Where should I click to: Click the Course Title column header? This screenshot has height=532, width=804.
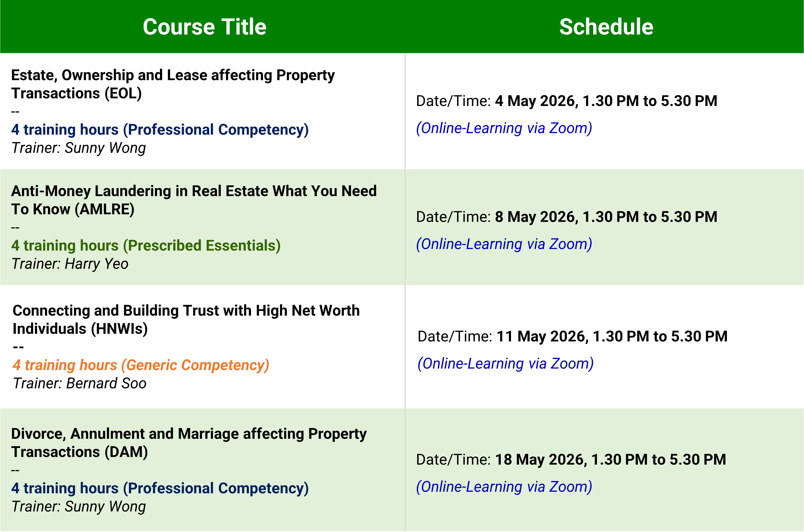click(204, 27)
